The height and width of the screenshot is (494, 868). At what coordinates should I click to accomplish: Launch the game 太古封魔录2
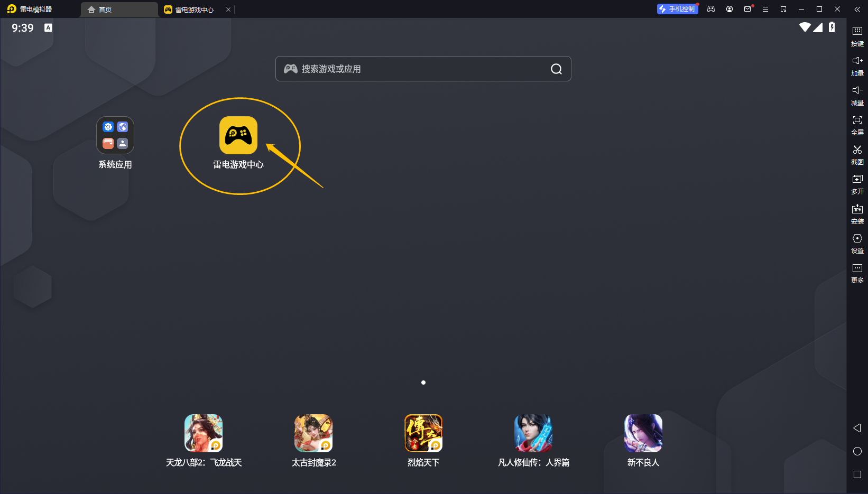tap(313, 433)
